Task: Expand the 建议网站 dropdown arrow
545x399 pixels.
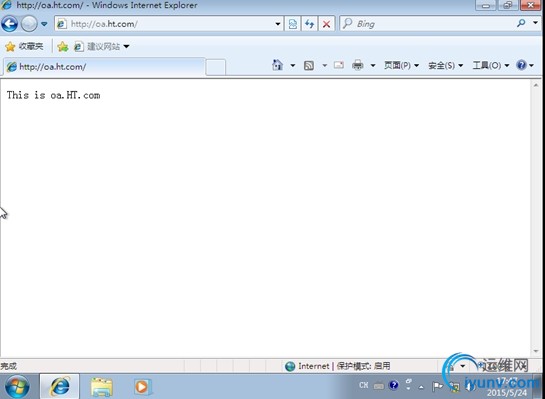Action: [x=127, y=46]
